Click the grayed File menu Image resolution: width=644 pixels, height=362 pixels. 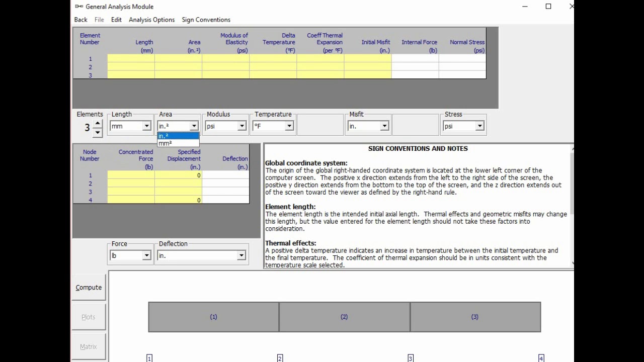[99, 20]
